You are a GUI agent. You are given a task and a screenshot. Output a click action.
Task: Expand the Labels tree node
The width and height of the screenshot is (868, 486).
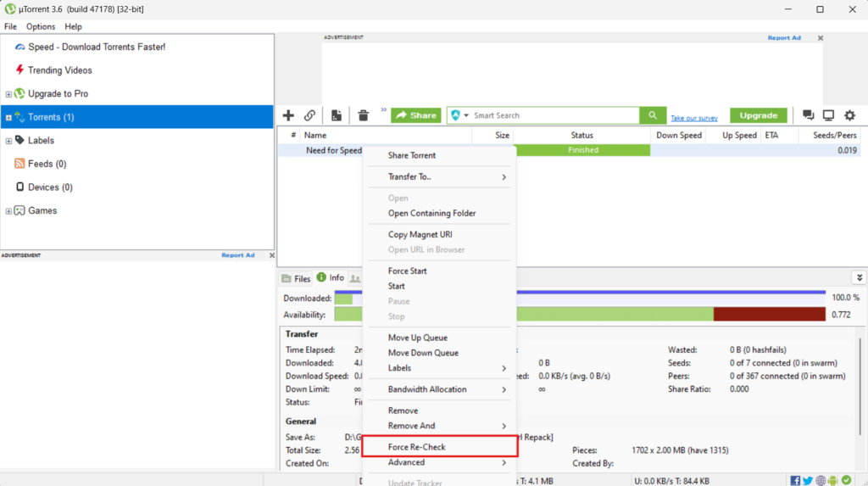coord(8,141)
